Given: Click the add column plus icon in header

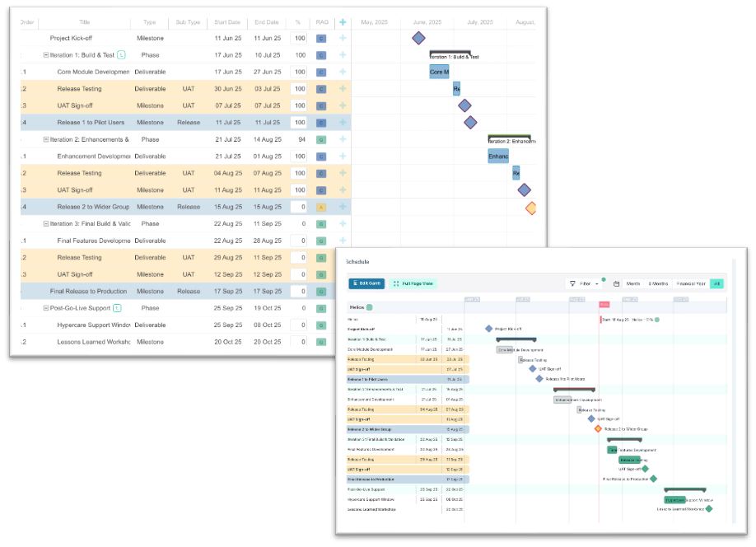Looking at the screenshot, I should click(343, 22).
